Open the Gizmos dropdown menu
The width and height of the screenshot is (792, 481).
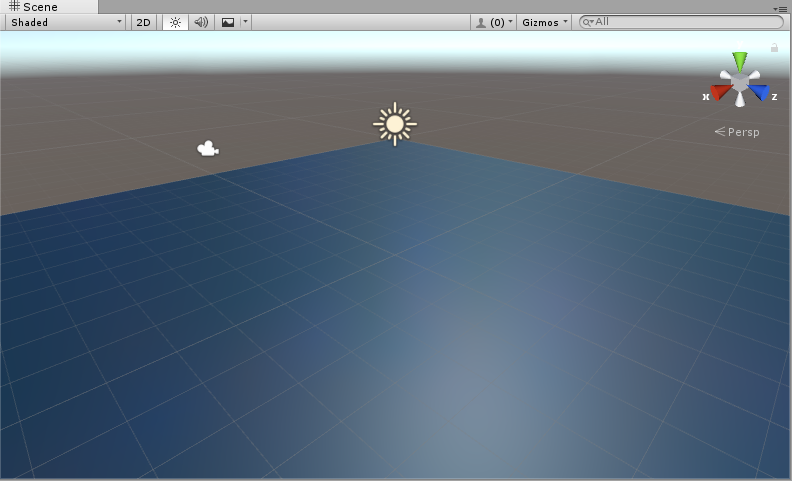point(544,22)
